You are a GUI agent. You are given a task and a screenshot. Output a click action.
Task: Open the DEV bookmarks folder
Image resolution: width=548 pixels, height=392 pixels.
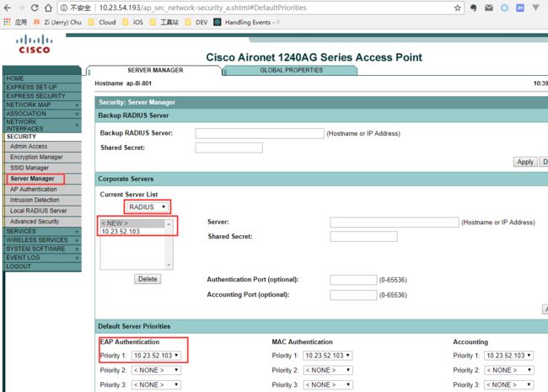(x=196, y=22)
